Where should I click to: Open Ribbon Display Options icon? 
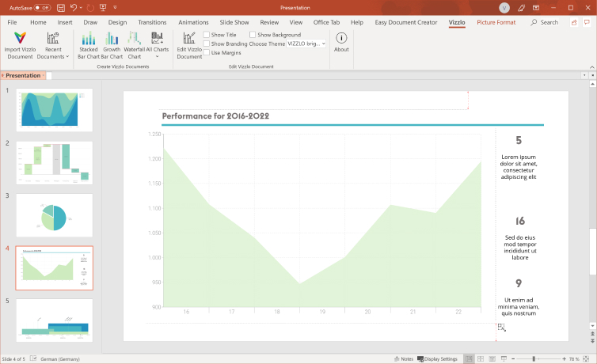[536, 8]
